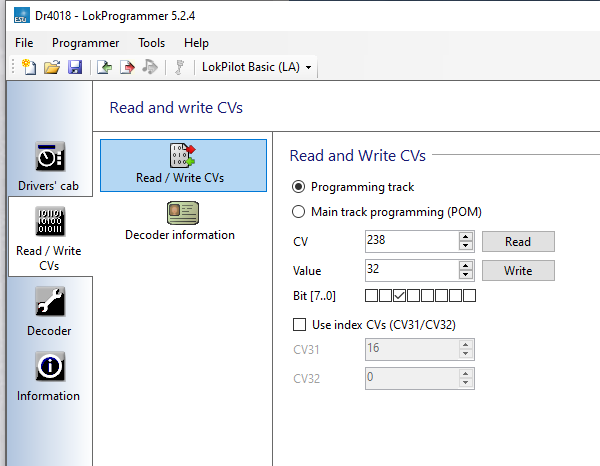Image resolution: width=600 pixels, height=466 pixels.
Task: Decrease the Value field with down arrow
Action: click(x=466, y=275)
